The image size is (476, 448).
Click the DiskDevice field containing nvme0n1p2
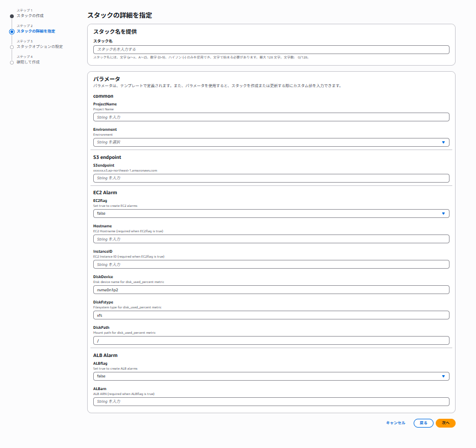point(271,290)
